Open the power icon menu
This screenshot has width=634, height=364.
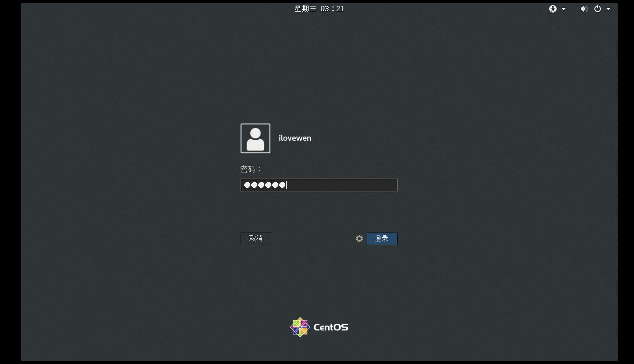coord(598,9)
